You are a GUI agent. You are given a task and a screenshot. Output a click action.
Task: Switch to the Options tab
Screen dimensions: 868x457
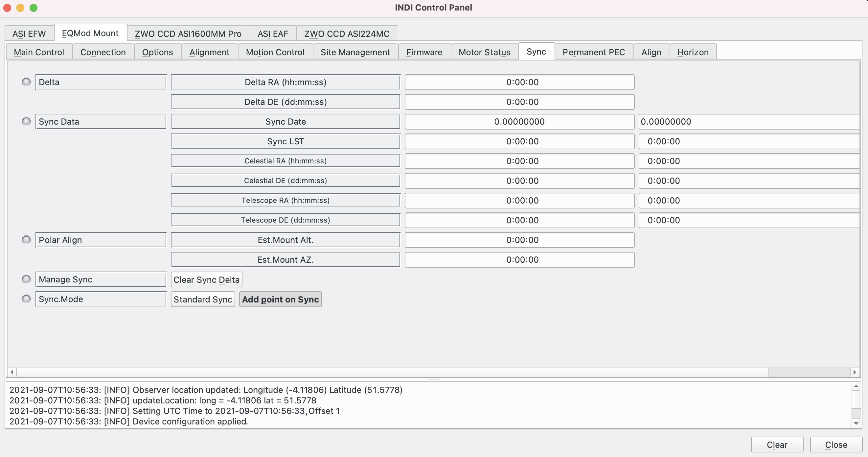[157, 52]
